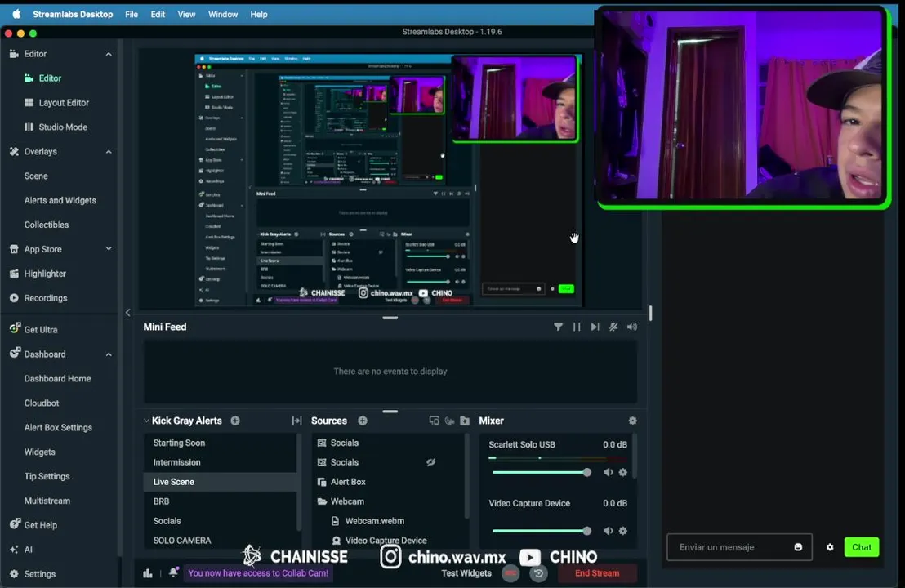Click the Collab Cam access notification
The width and height of the screenshot is (905, 588).
point(258,573)
